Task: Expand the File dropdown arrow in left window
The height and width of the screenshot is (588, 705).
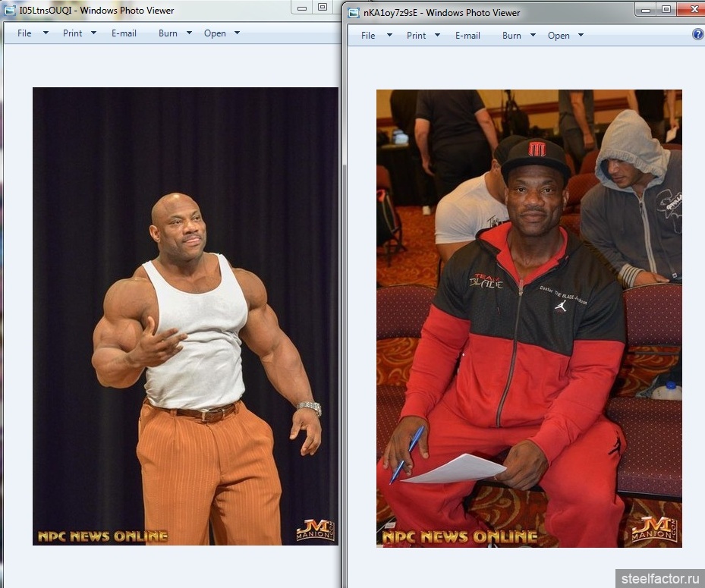Action: [x=46, y=33]
